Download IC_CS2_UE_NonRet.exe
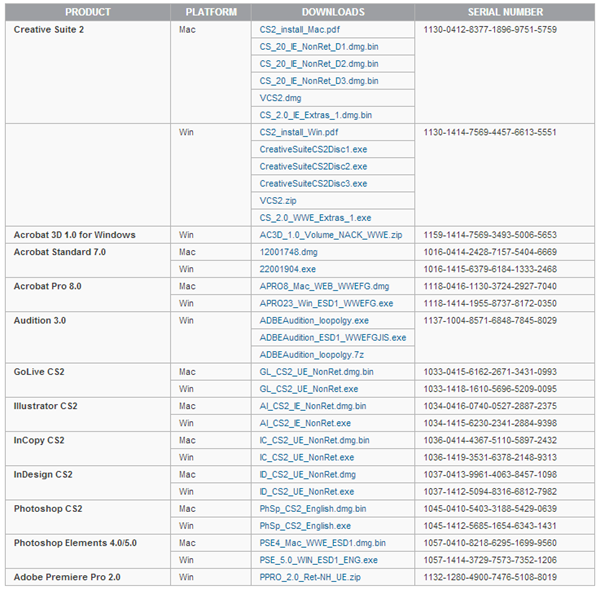 (x=307, y=458)
